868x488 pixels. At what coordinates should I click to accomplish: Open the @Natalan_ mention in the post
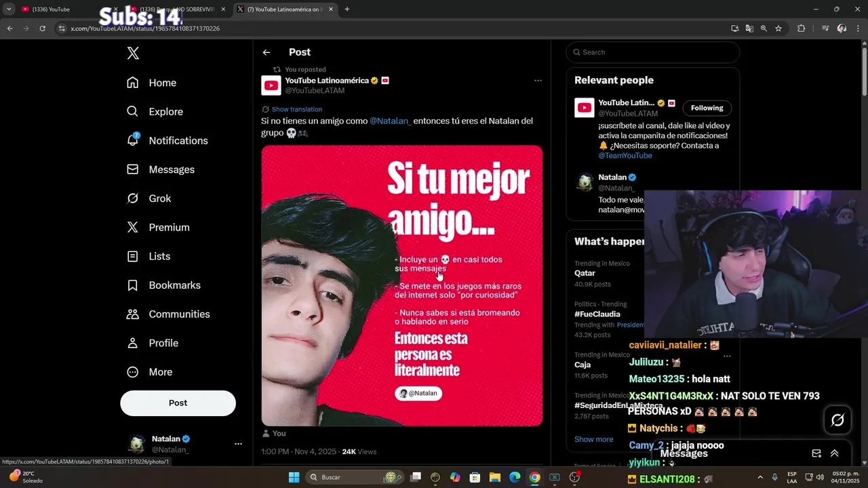click(390, 121)
